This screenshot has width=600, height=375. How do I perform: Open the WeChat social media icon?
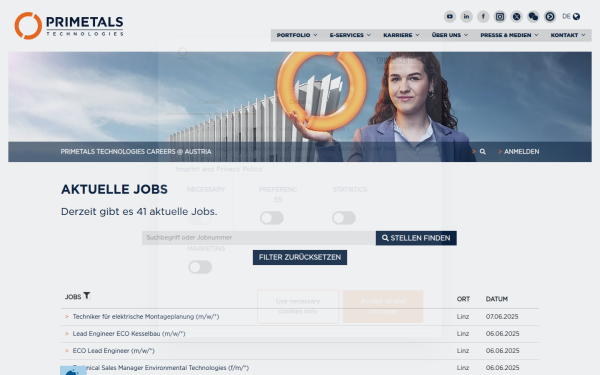pos(533,16)
